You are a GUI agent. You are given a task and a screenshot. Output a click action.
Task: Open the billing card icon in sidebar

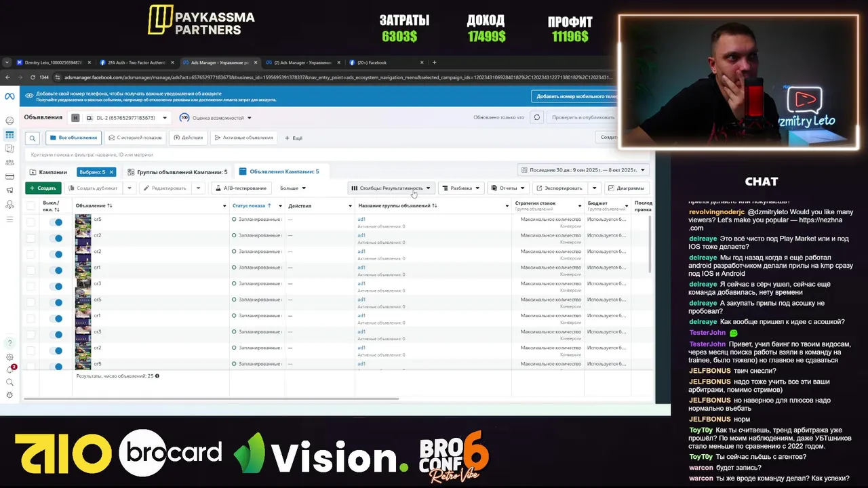tap(9, 177)
